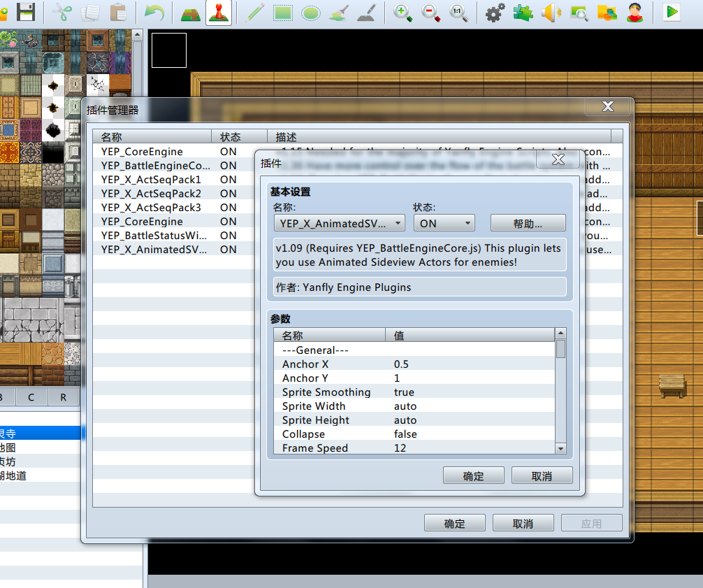The width and height of the screenshot is (703, 588).
Task: Select the Shadow Pen tool
Action: click(367, 12)
